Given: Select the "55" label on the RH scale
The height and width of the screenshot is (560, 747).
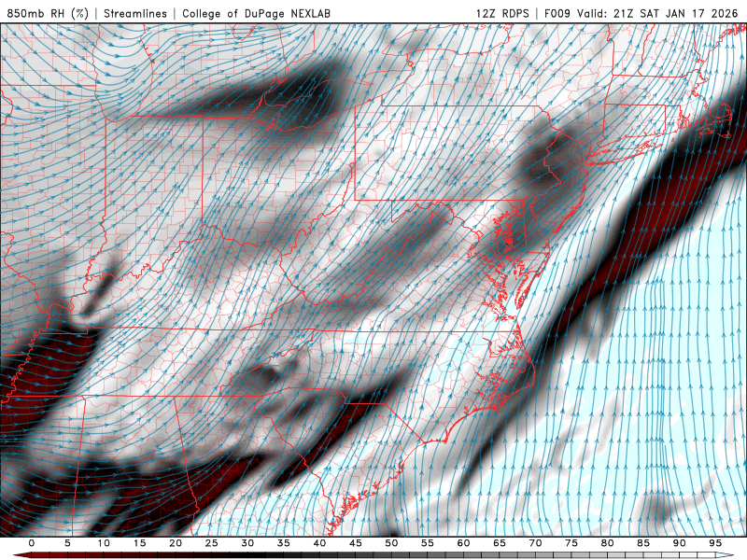Looking at the screenshot, I should (x=428, y=543).
